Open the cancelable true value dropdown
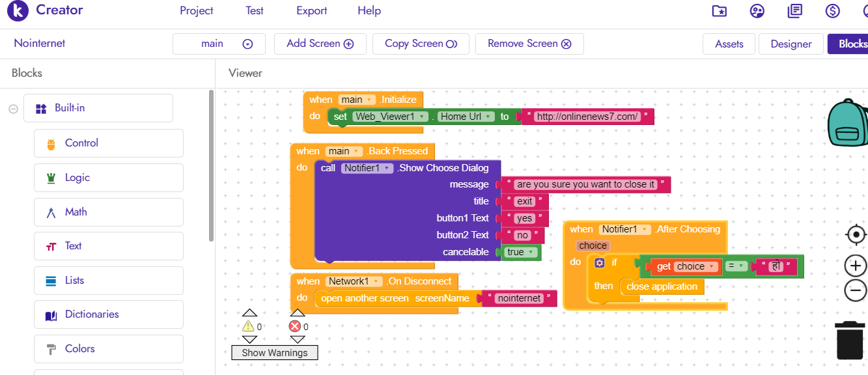868x375 pixels. 532,253
